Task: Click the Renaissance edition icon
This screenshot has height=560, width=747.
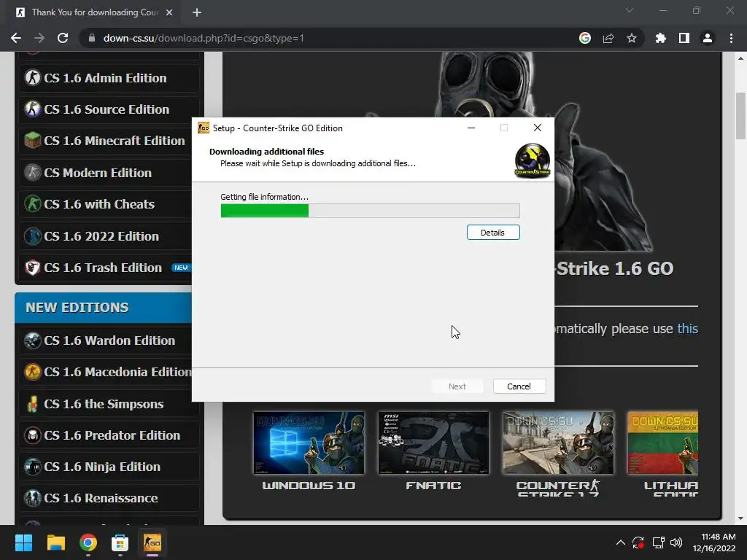Action: point(32,498)
